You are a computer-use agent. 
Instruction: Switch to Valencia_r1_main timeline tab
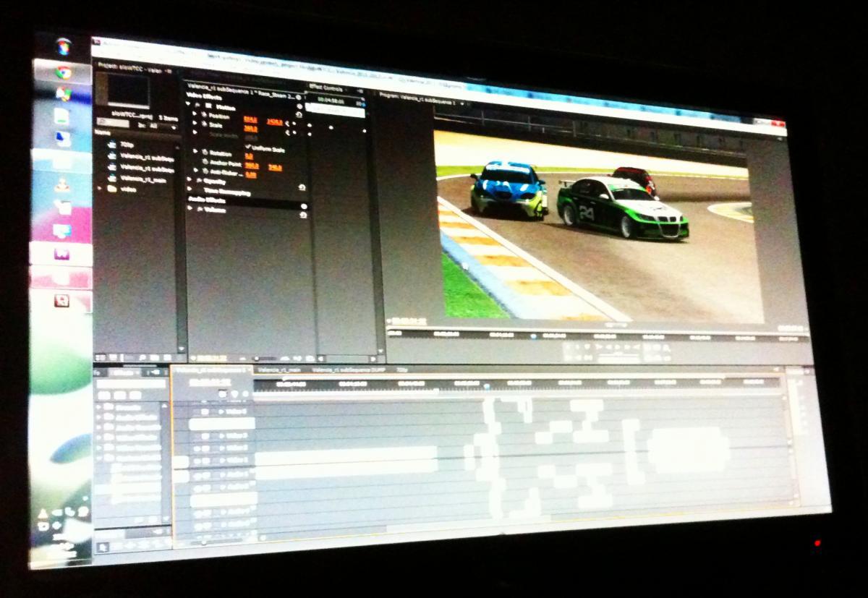pos(279,370)
